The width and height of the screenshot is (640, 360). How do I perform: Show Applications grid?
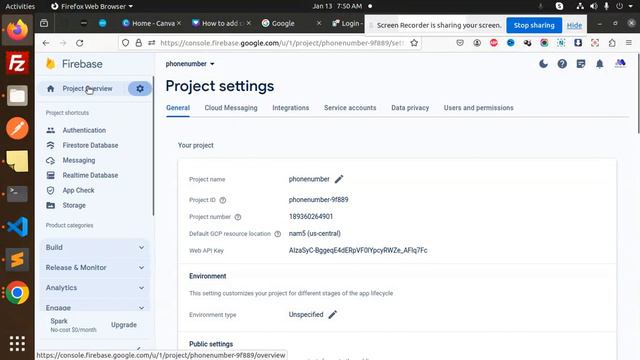(17, 344)
